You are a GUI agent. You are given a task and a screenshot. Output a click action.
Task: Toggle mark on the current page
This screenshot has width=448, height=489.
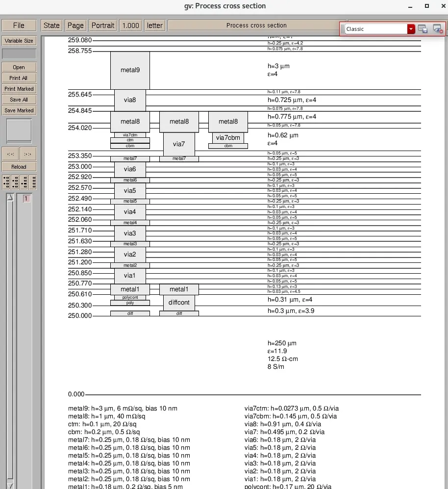tap(24, 182)
